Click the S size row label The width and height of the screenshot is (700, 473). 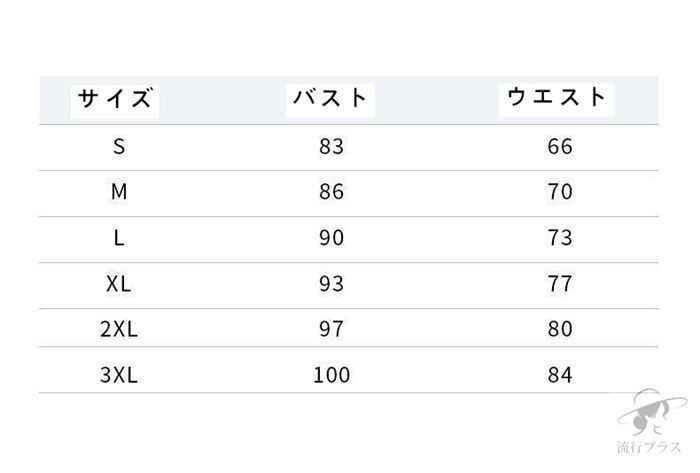119,147
